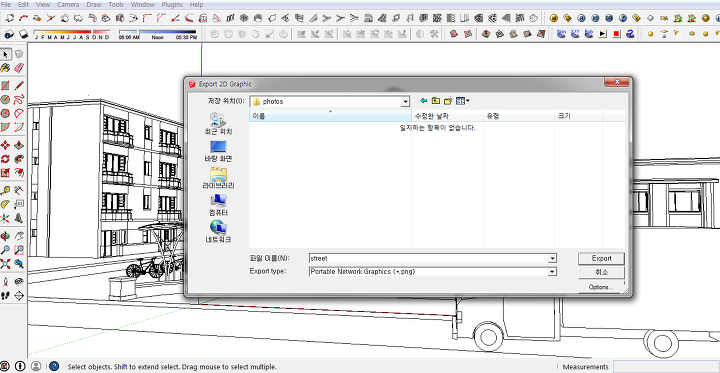This screenshot has width=720, height=373.
Task: Click the Export button
Action: click(601, 258)
